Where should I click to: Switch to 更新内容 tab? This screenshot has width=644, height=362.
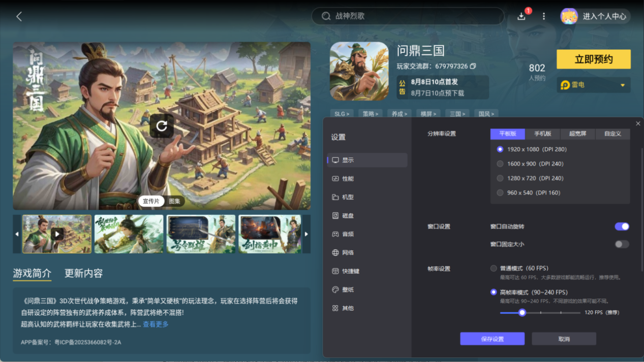point(84,273)
